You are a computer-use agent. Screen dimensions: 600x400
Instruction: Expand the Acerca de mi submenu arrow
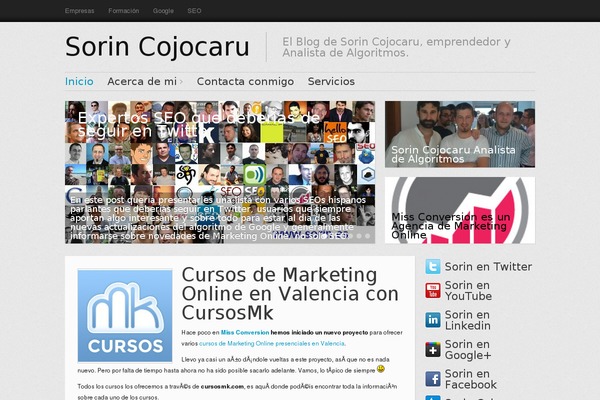[181, 82]
